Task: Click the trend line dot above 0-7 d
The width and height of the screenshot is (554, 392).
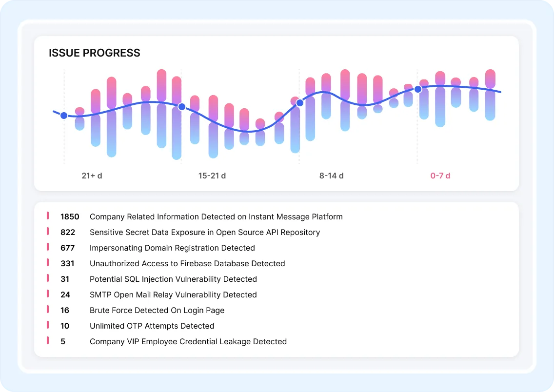Action: coord(418,89)
